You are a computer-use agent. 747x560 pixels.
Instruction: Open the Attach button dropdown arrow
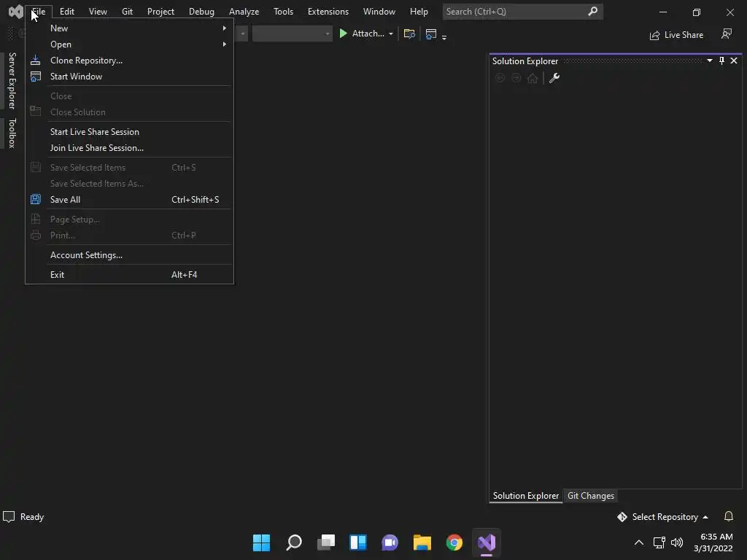[391, 34]
